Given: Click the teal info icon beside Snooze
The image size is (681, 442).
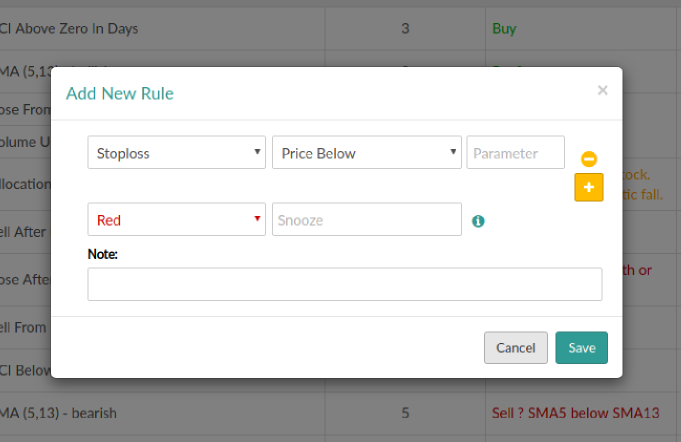Looking at the screenshot, I should 478,221.
